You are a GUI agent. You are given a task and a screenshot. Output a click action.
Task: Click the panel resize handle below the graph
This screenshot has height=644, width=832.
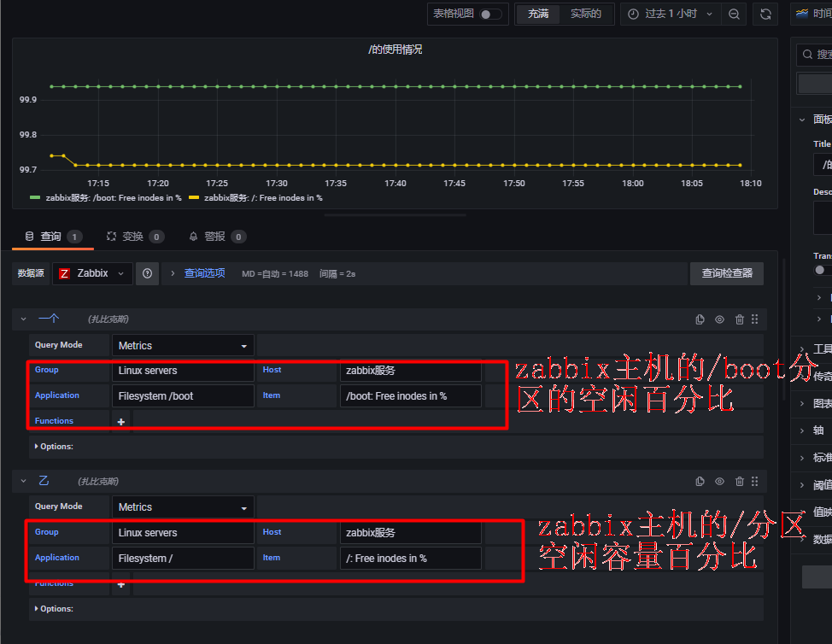point(395,215)
